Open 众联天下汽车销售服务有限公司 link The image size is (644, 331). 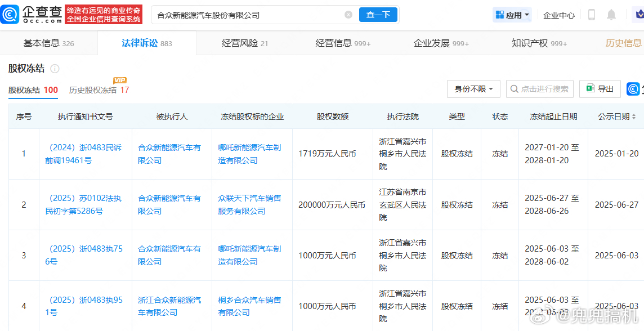250,204
